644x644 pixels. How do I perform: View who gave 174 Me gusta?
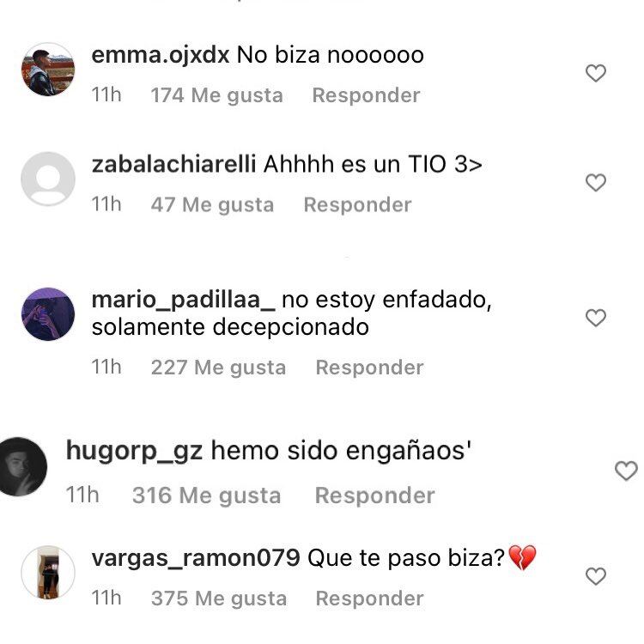tap(217, 95)
